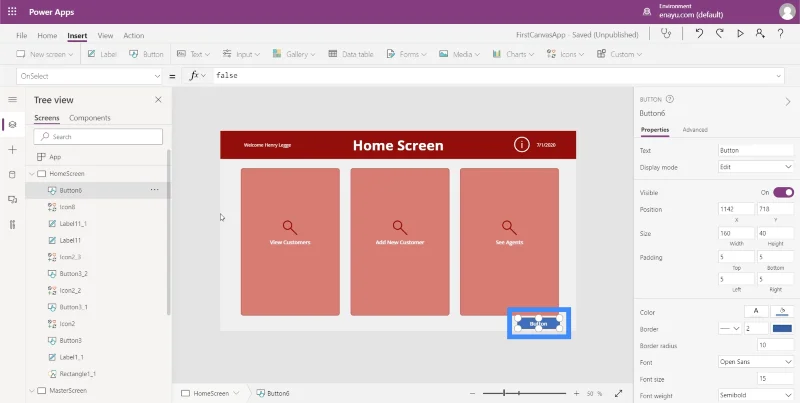Screen dimensions: 800x403
Task: Open the Power Apps app launcher grid
Action: coord(12,12)
